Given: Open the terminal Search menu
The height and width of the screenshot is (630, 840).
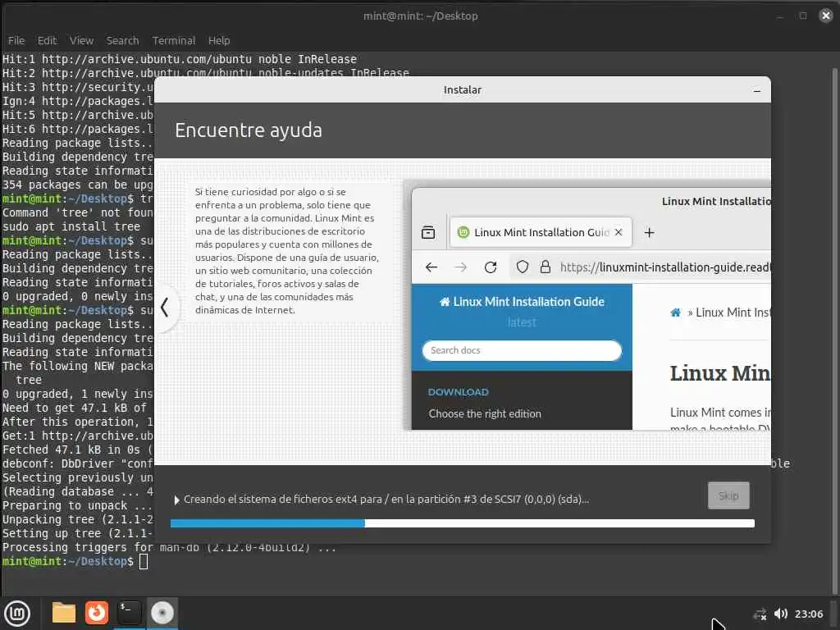Looking at the screenshot, I should click(x=123, y=41).
